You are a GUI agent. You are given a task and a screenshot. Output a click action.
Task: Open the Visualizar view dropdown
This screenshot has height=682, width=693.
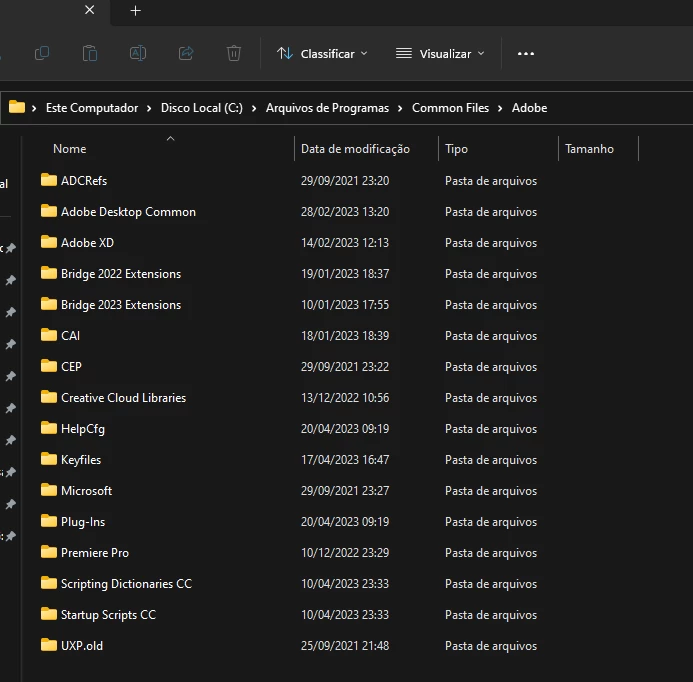click(440, 54)
